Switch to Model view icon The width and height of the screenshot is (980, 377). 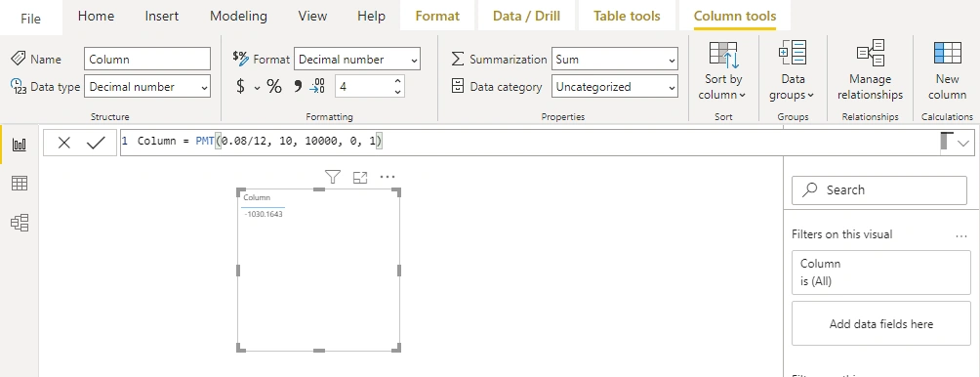pos(20,223)
